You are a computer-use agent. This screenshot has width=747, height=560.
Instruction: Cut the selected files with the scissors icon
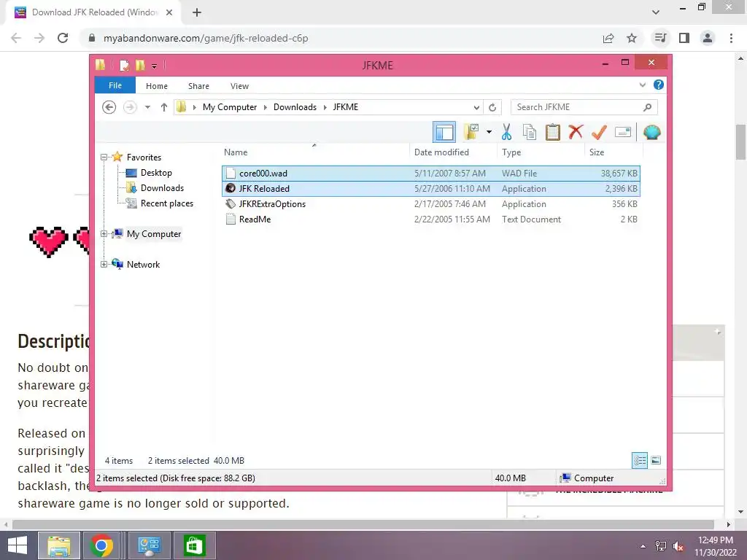[x=506, y=132]
